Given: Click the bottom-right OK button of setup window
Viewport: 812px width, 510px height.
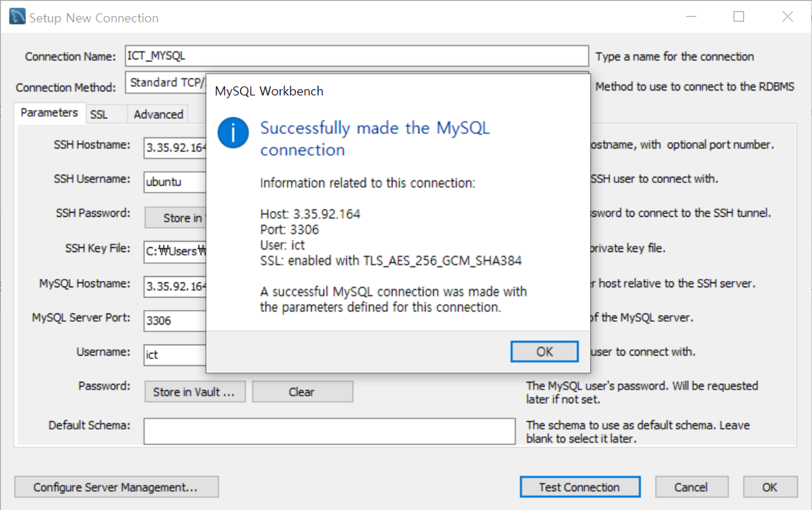Looking at the screenshot, I should tap(770, 487).
